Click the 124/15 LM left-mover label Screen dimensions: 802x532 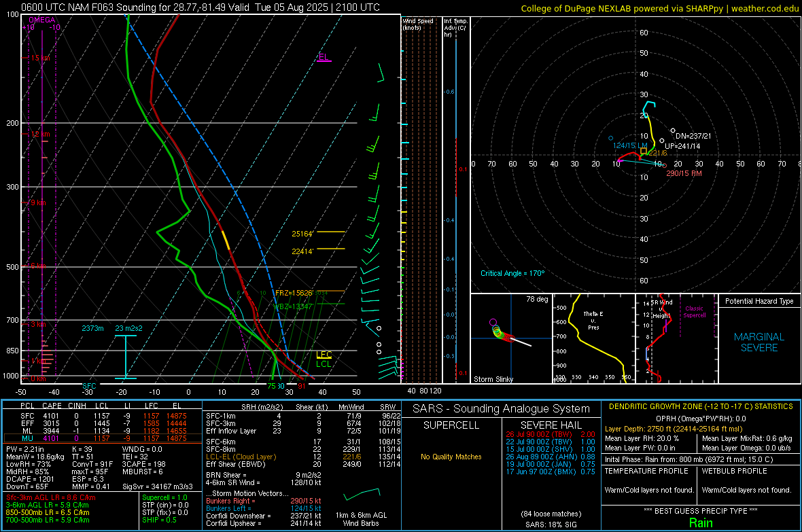pyautogui.click(x=630, y=146)
